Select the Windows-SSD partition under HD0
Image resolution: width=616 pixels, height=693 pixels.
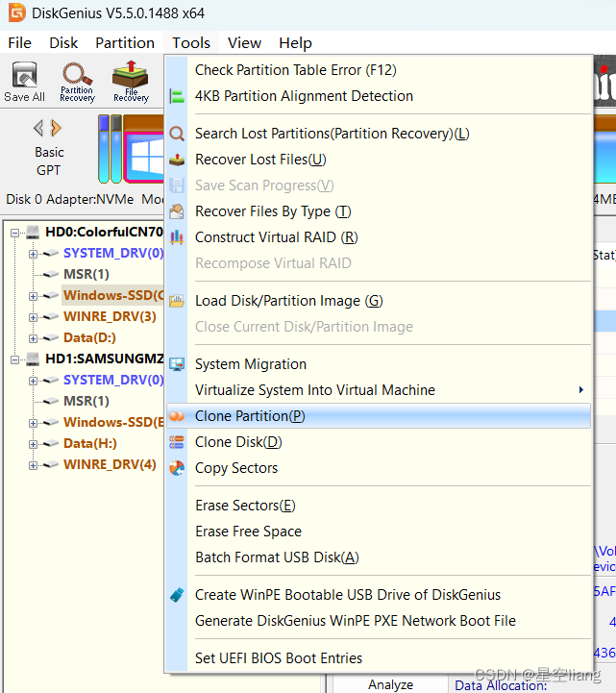pos(113,295)
